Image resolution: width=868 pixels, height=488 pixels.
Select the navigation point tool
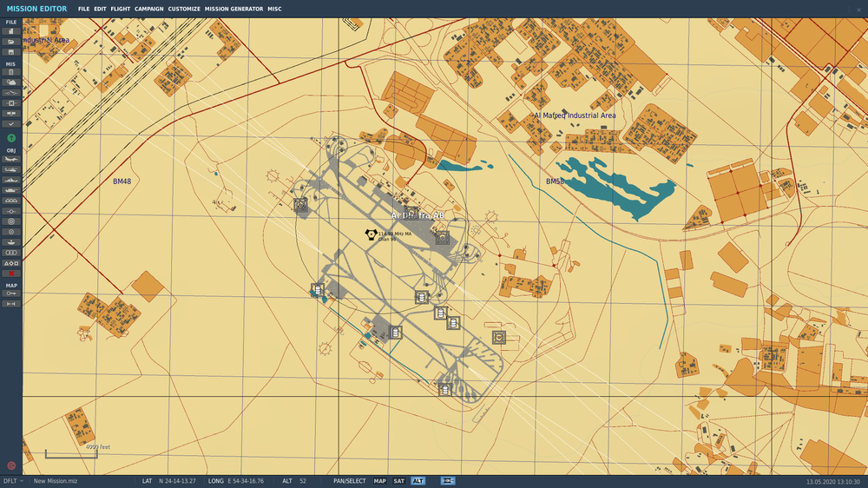(11, 211)
